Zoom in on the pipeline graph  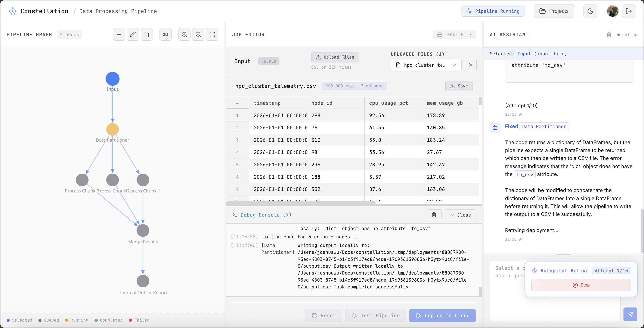(x=184, y=34)
